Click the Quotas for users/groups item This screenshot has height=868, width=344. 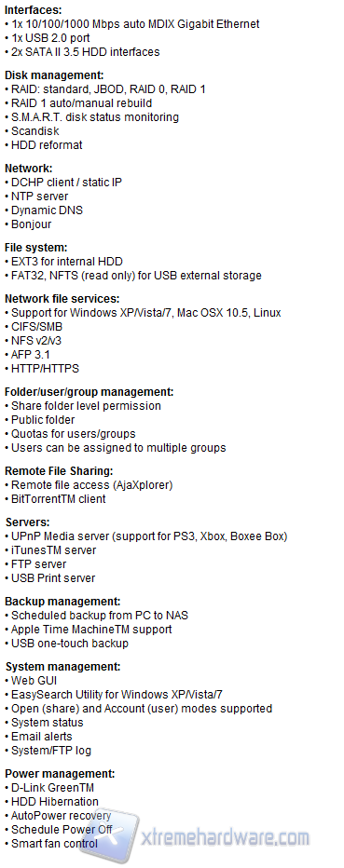point(70,433)
